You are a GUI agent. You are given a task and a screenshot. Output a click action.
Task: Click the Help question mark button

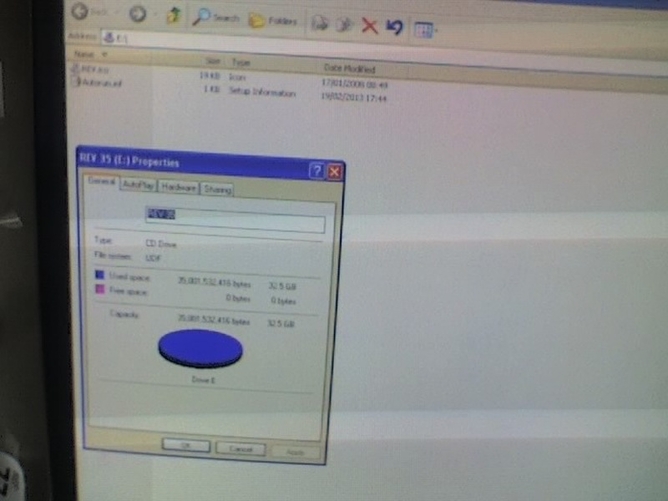(x=317, y=171)
